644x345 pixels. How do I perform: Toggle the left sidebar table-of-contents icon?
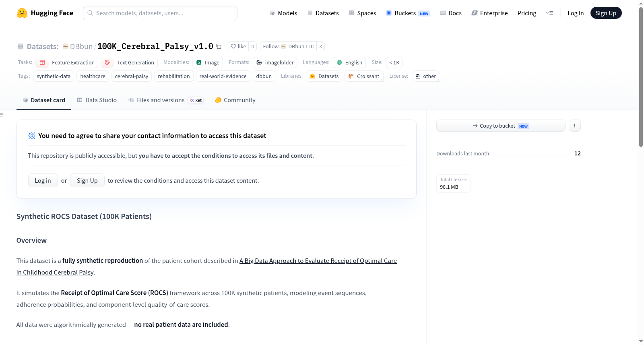(x=2, y=115)
